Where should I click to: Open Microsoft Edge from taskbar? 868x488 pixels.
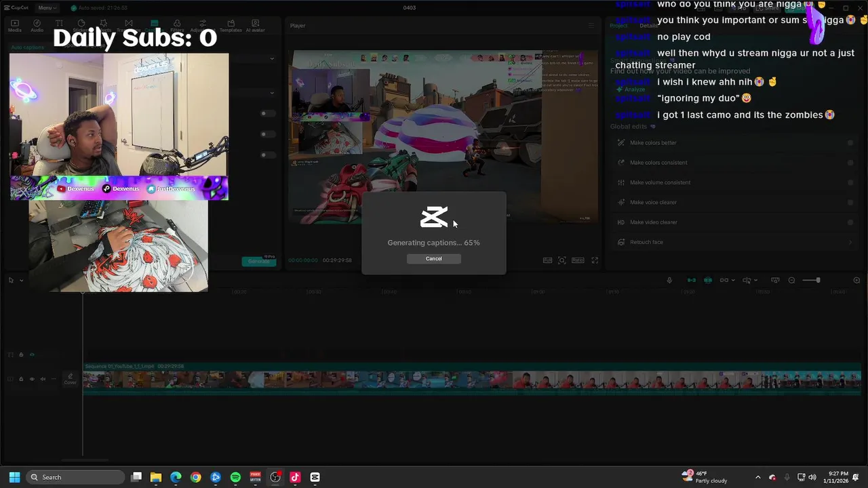coord(176,477)
